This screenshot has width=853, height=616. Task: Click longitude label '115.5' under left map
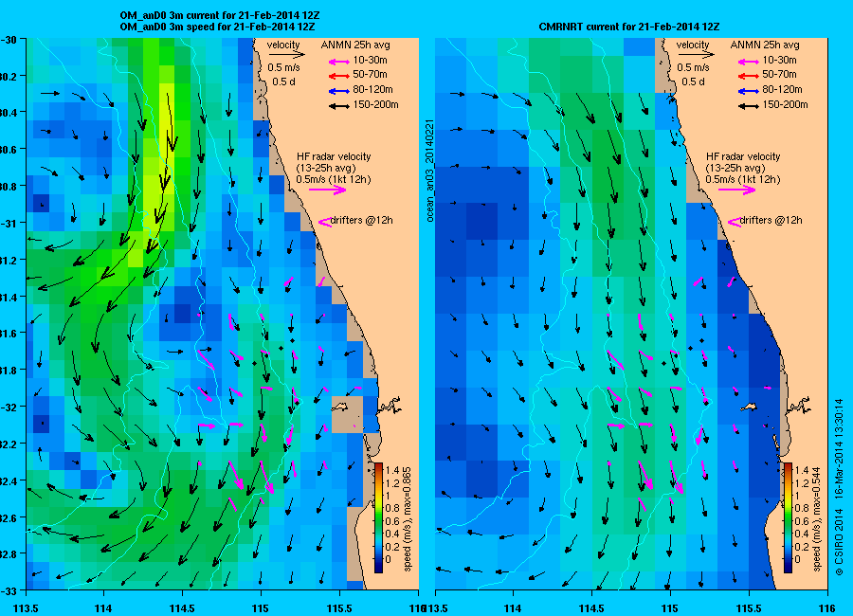[x=339, y=608]
